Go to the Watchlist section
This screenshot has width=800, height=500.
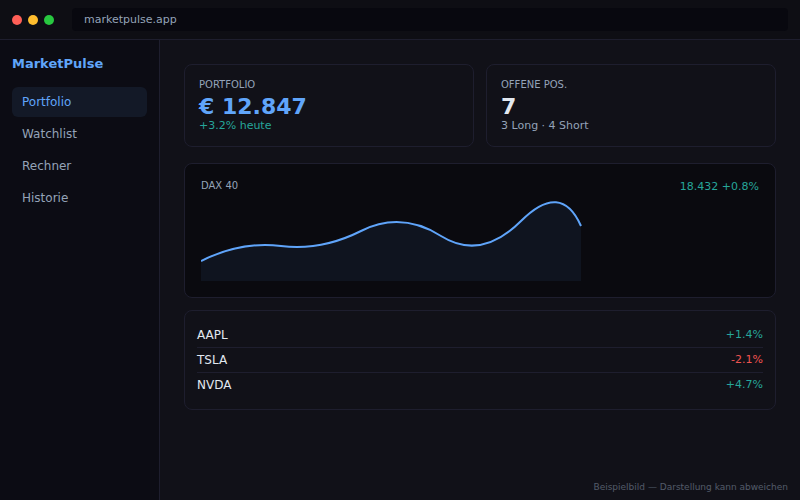click(x=80, y=134)
